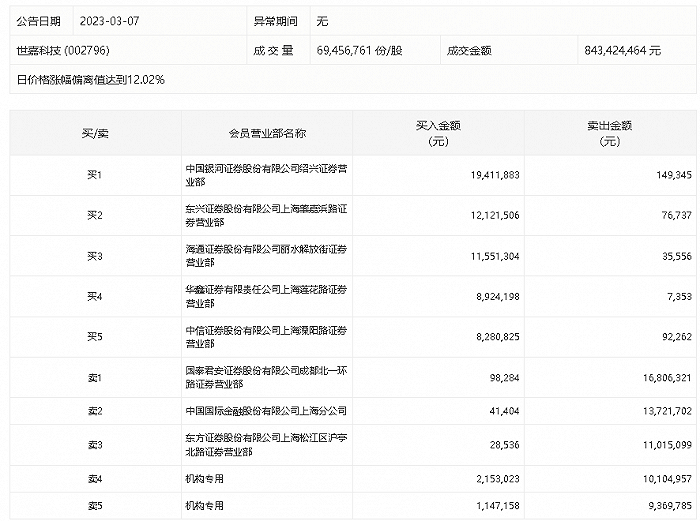Image resolution: width=700 pixels, height=521 pixels.
Task: Select the 卖4 row label
Action: pyautogui.click(x=95, y=479)
